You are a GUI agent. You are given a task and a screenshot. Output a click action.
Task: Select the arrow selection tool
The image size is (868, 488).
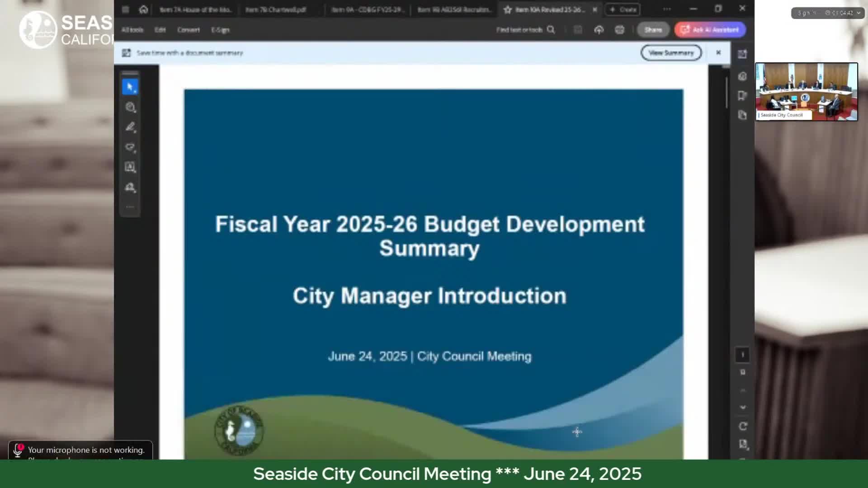(x=130, y=87)
